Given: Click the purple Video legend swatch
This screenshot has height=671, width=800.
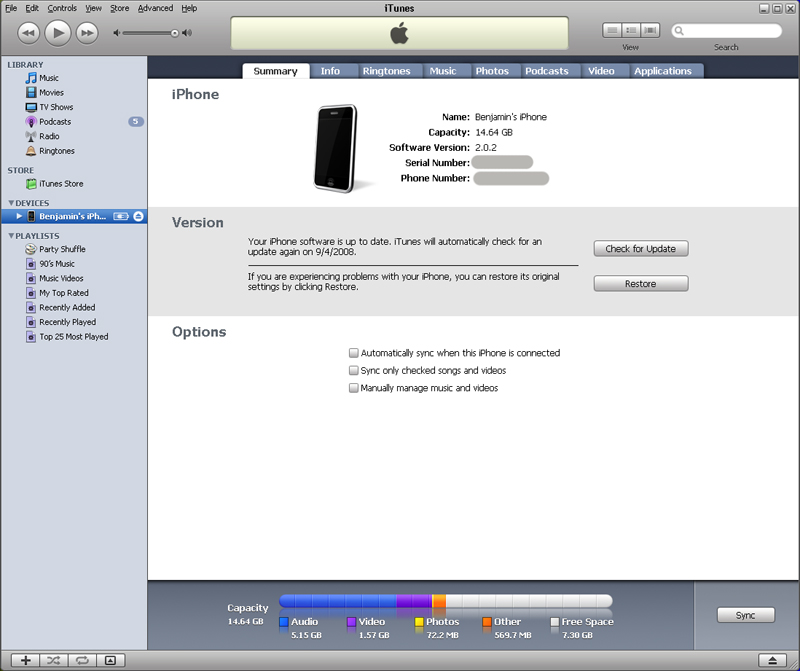Looking at the screenshot, I should (x=352, y=622).
